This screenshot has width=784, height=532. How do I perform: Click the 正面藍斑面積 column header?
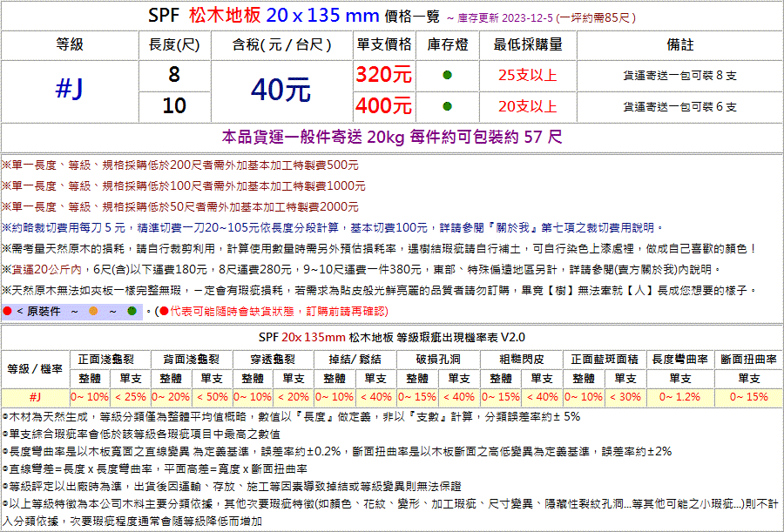click(605, 359)
